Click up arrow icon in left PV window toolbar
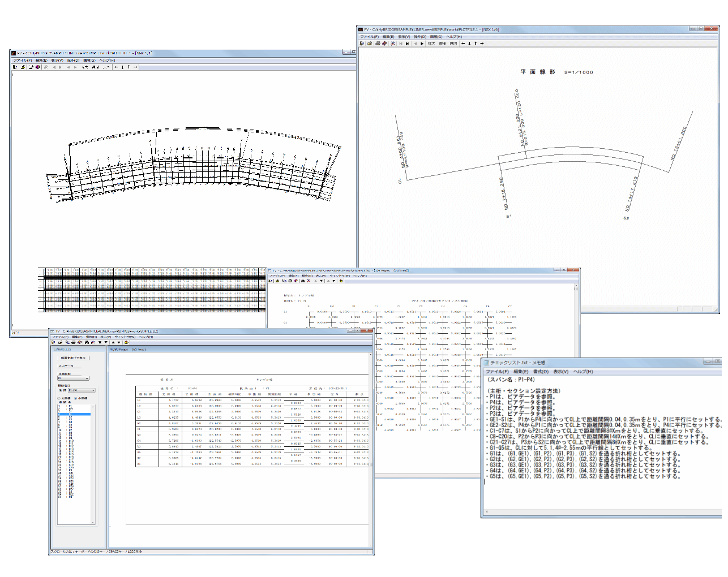Image resolution: width=728 pixels, height=577 pixels. [129, 67]
